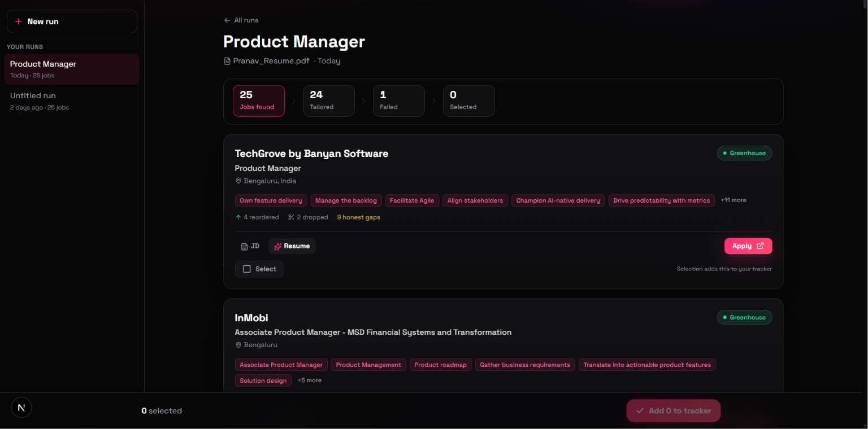The height and width of the screenshot is (429, 868).
Task: Filter by 24 Tailored
Action: pyautogui.click(x=329, y=101)
